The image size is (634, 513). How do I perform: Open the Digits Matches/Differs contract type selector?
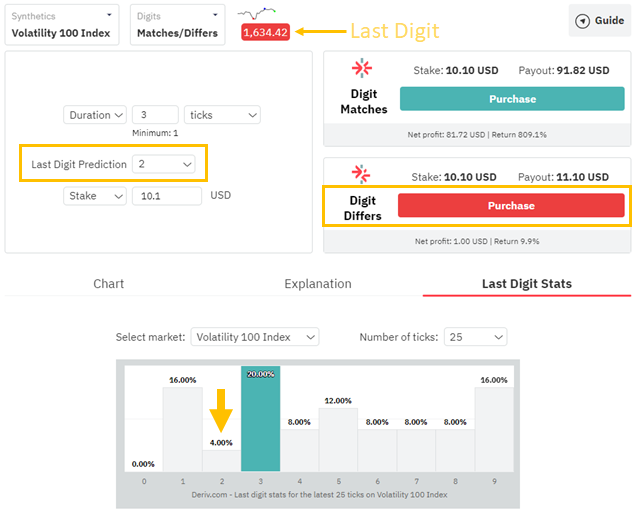(x=178, y=25)
